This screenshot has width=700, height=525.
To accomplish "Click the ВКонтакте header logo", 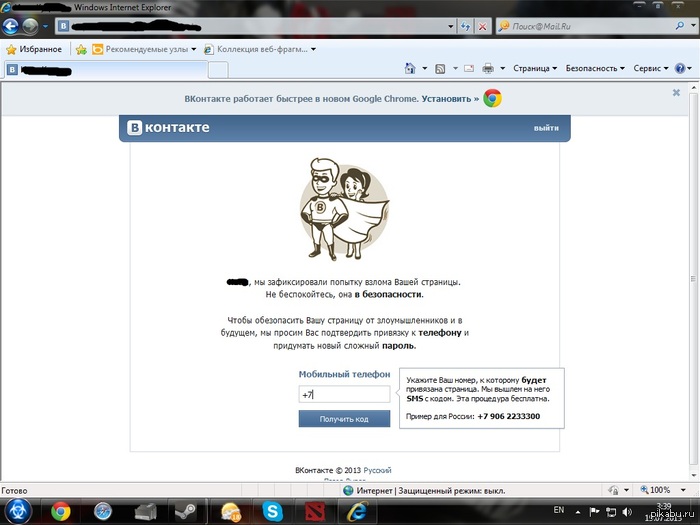I will (x=168, y=128).
